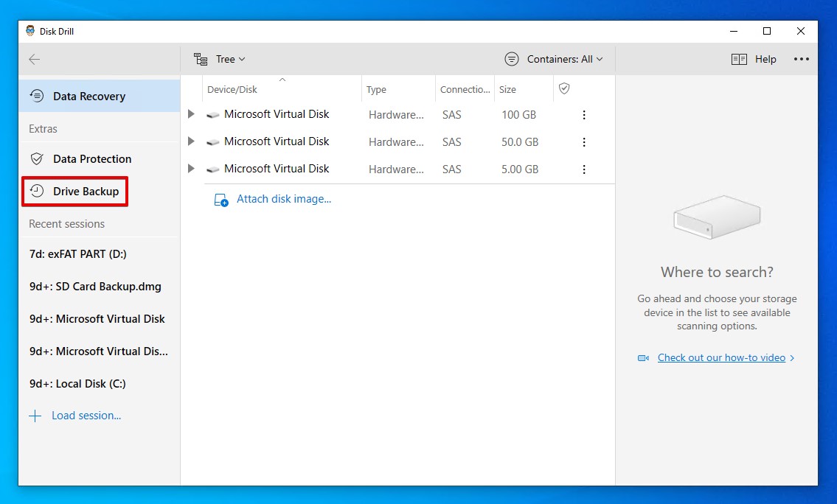The height and width of the screenshot is (504, 837).
Task: Click the Help button label
Action: (765, 59)
